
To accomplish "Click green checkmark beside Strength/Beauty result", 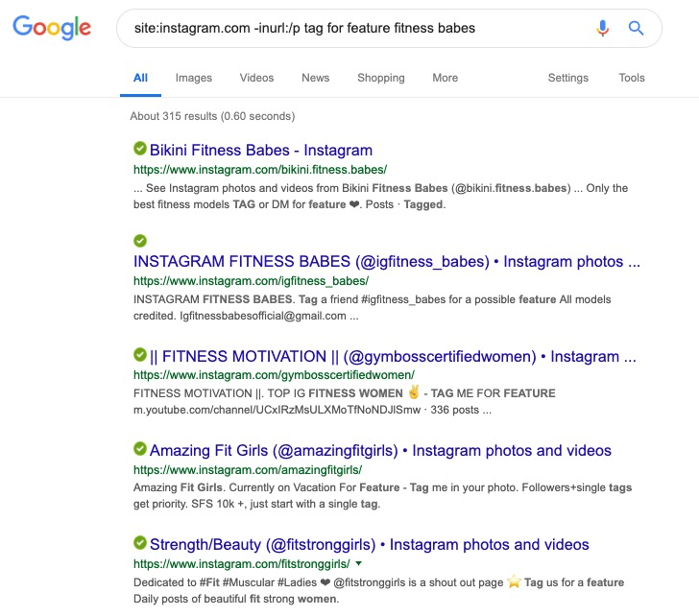I will point(140,542).
